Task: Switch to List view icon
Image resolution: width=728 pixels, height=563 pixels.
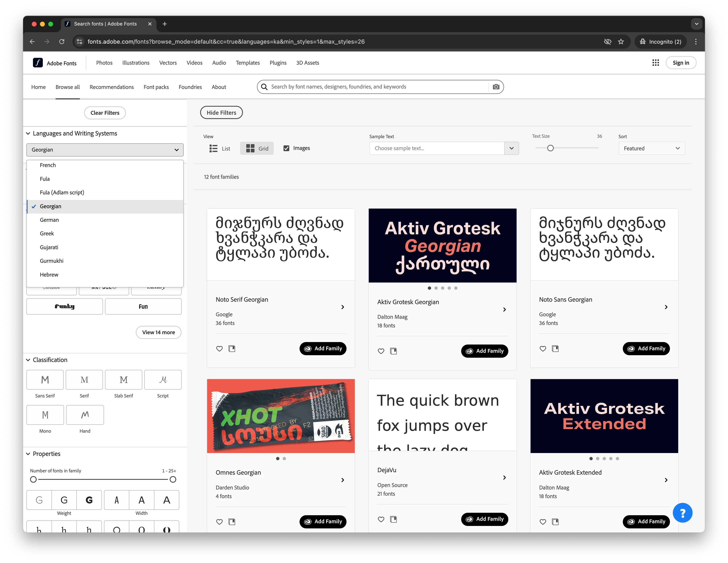Action: point(213,148)
